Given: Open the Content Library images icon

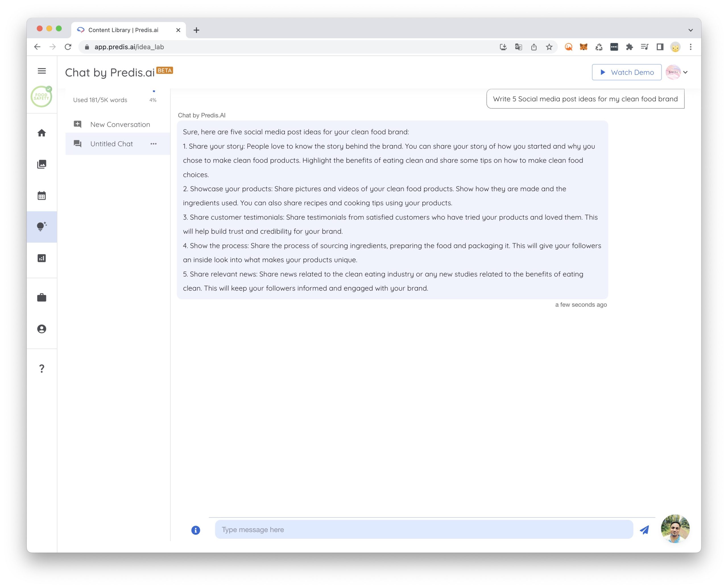Looking at the screenshot, I should pyautogui.click(x=42, y=164).
